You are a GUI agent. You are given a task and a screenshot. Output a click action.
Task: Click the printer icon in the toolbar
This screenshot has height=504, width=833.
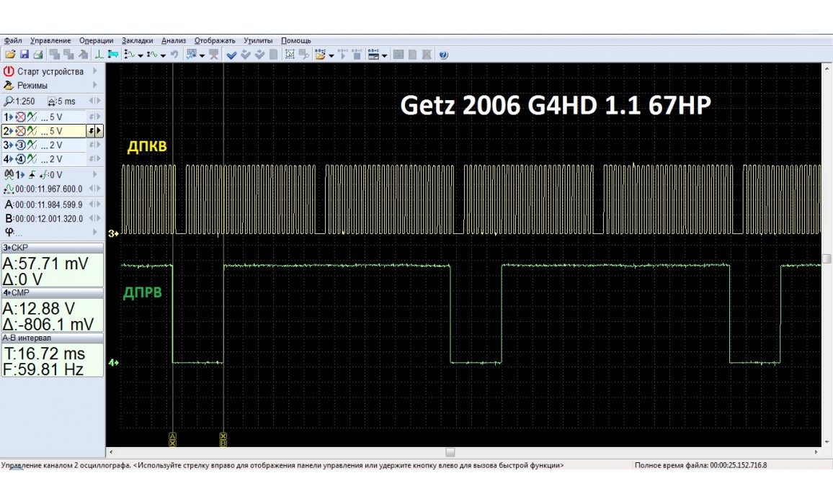[x=37, y=55]
